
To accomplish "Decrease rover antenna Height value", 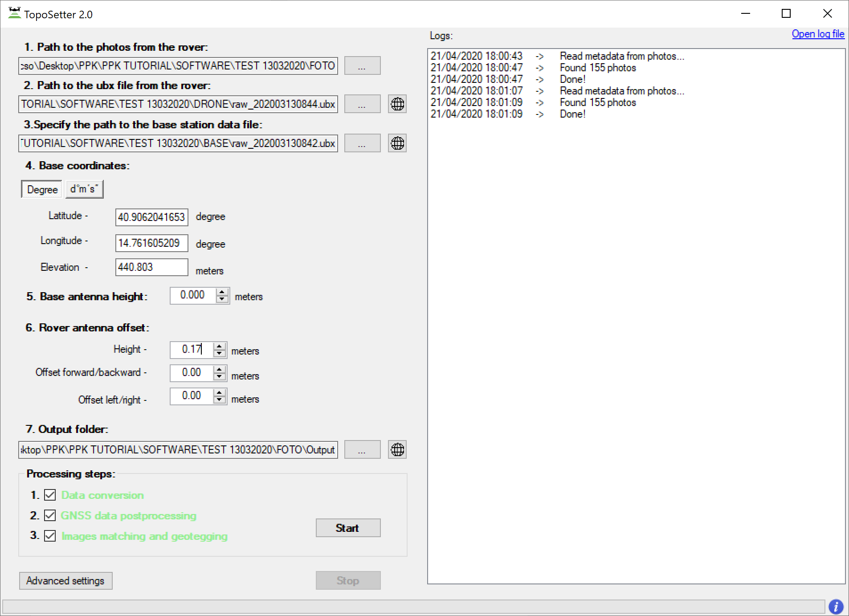I will click(219, 354).
